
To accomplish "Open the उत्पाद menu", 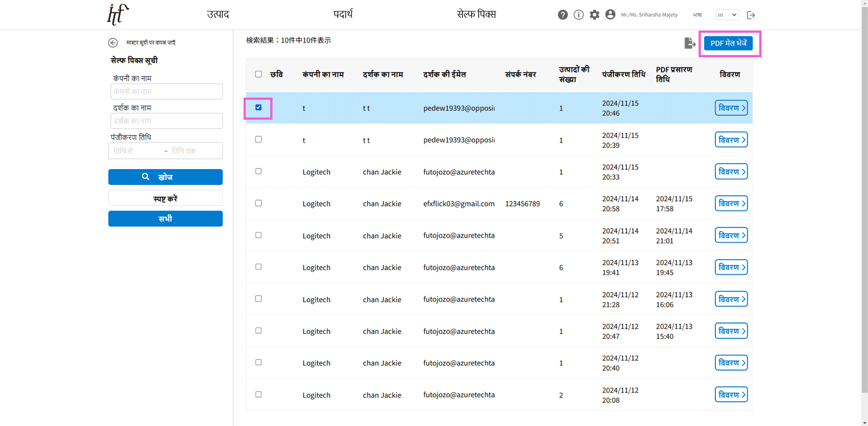I will coord(218,15).
